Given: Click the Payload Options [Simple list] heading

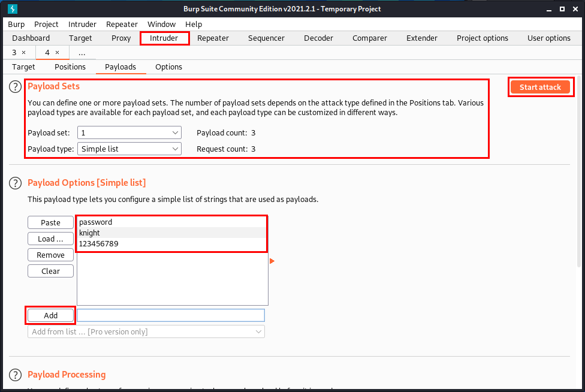Looking at the screenshot, I should [86, 183].
